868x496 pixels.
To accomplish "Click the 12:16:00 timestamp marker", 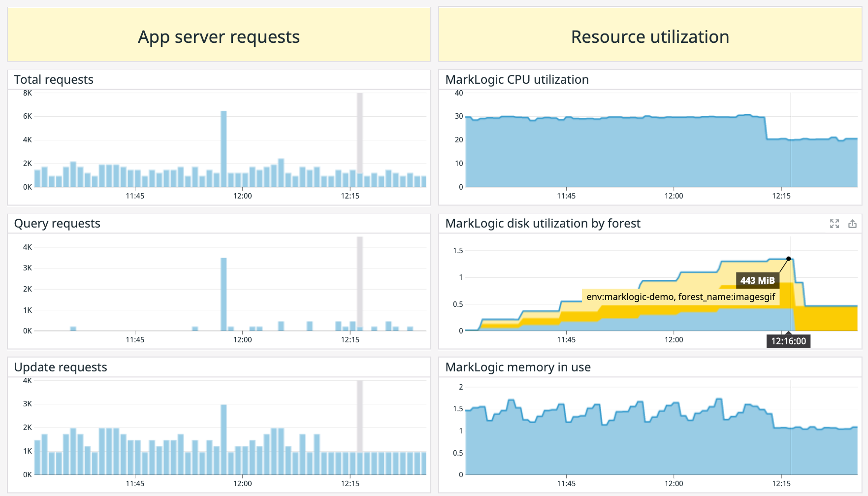I will point(788,340).
